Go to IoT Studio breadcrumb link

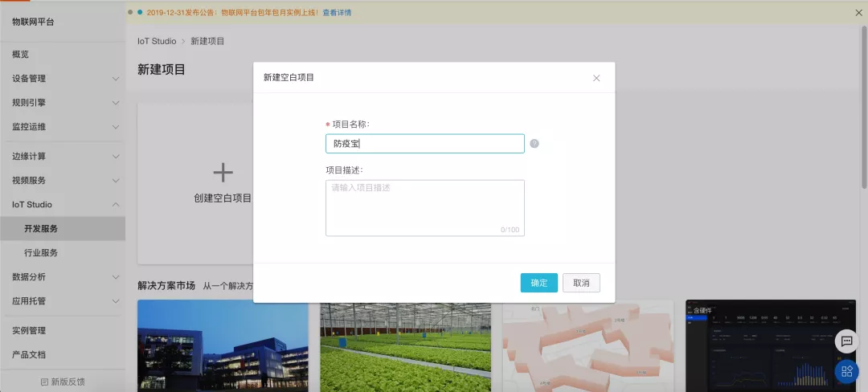tap(157, 41)
